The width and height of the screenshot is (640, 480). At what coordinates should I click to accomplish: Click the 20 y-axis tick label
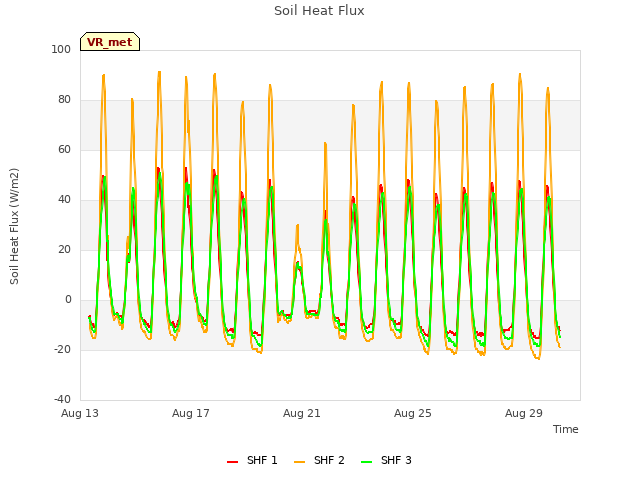tap(64, 249)
